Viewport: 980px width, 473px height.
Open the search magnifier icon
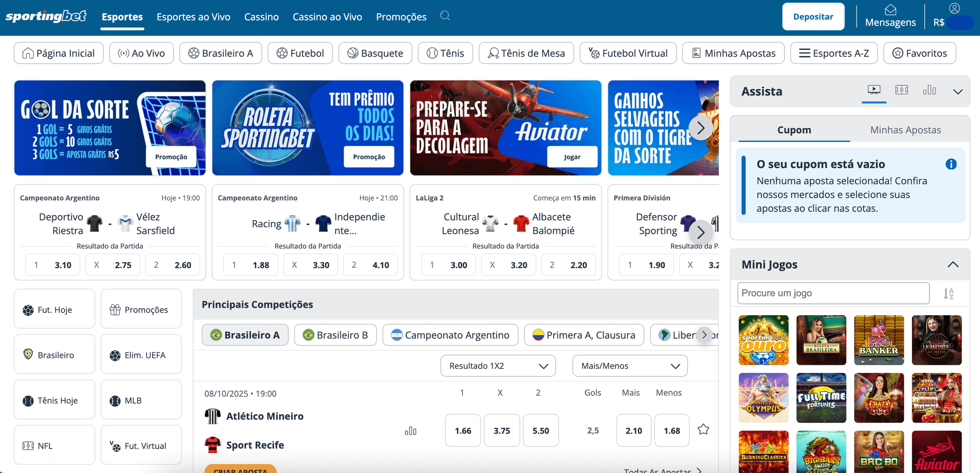point(445,16)
